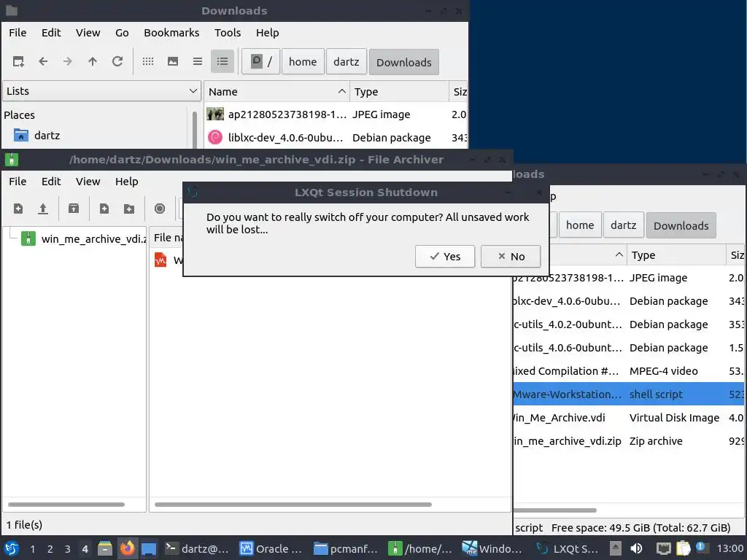The width and height of the screenshot is (747, 560).
Task: Switch to compact view mode
Action: [x=198, y=61]
